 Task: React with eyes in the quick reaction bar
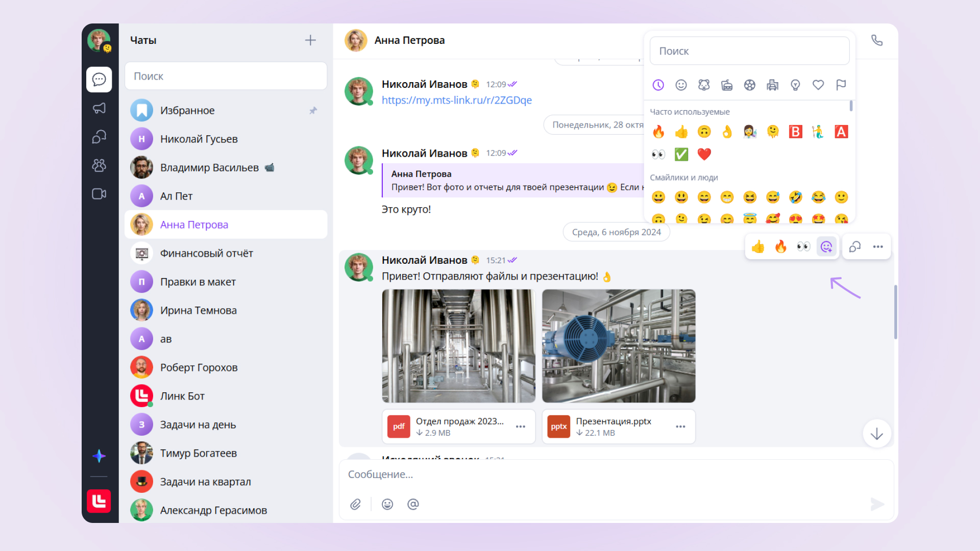pyautogui.click(x=803, y=247)
